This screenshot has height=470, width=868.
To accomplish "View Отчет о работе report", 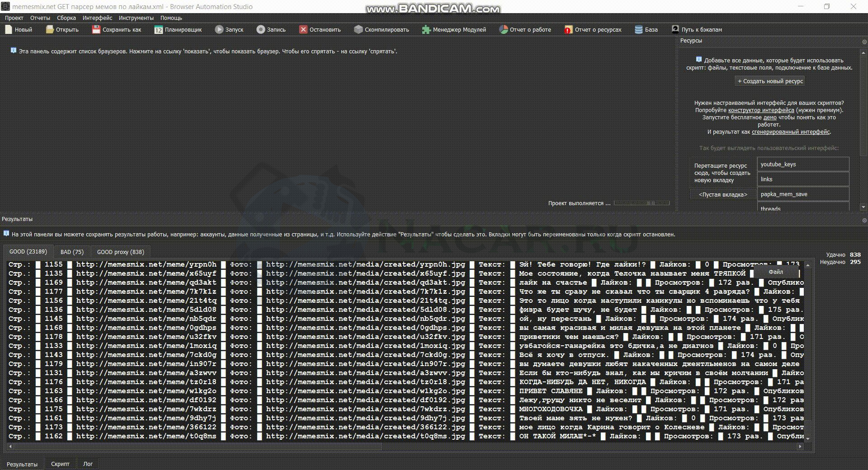I will click(x=525, y=29).
